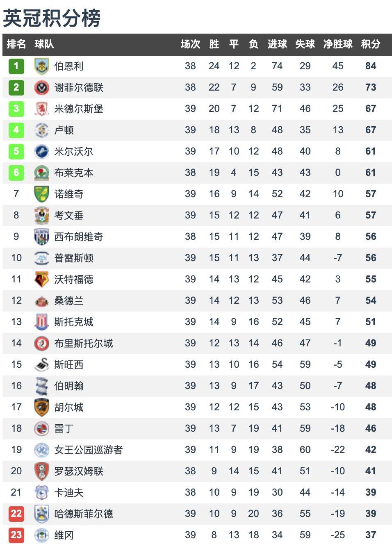Click the Swansea swan logo

(41, 364)
